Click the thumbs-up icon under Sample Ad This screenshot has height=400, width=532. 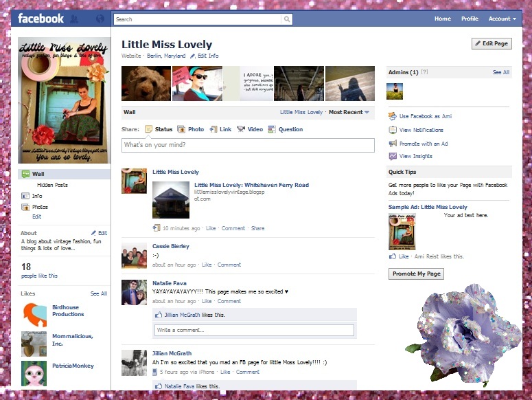click(x=393, y=256)
